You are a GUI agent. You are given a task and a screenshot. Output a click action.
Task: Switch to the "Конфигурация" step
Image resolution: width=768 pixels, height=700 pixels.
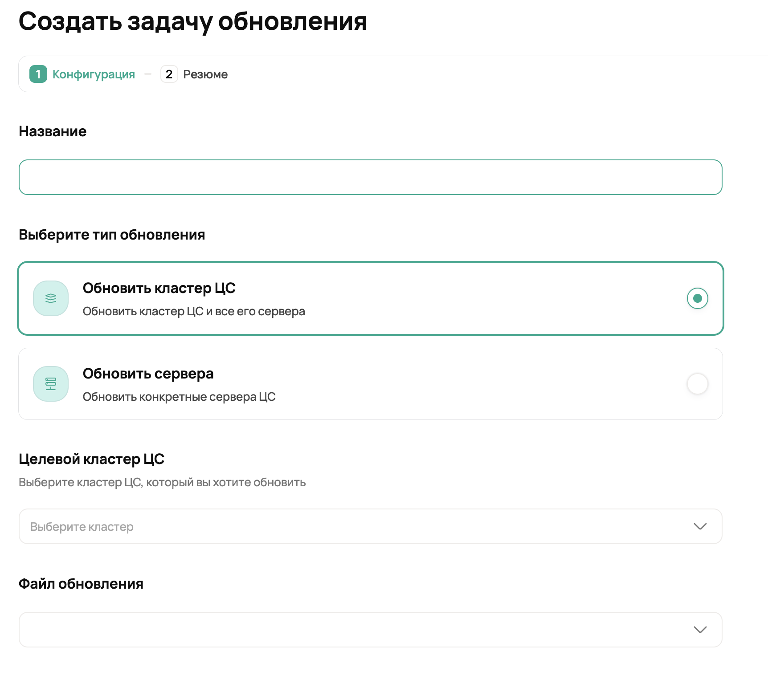click(94, 74)
